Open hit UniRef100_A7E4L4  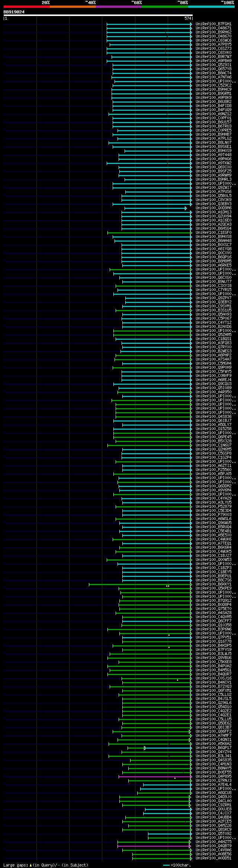click(213, 785)
